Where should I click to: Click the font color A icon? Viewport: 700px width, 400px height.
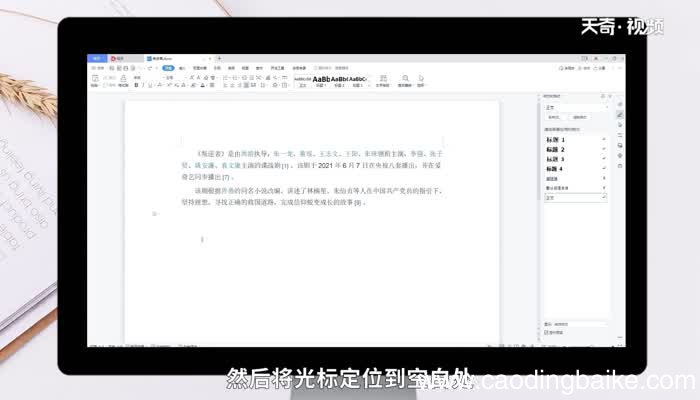point(202,85)
